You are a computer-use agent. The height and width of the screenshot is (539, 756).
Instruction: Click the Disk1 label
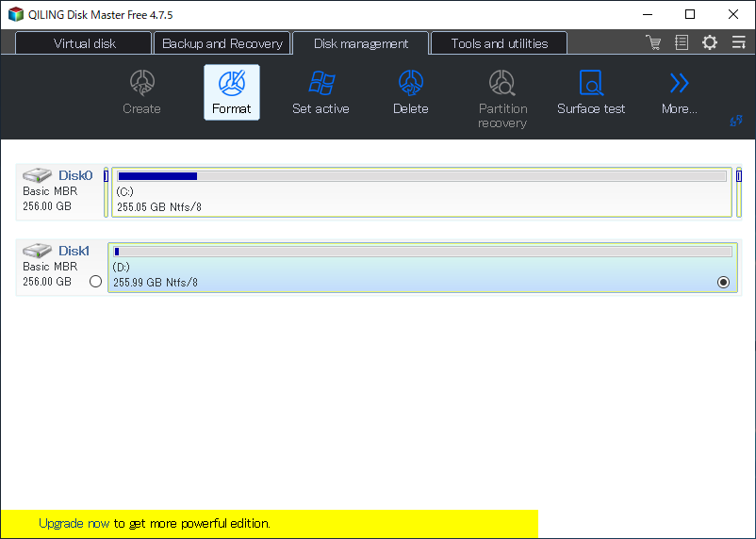point(74,251)
